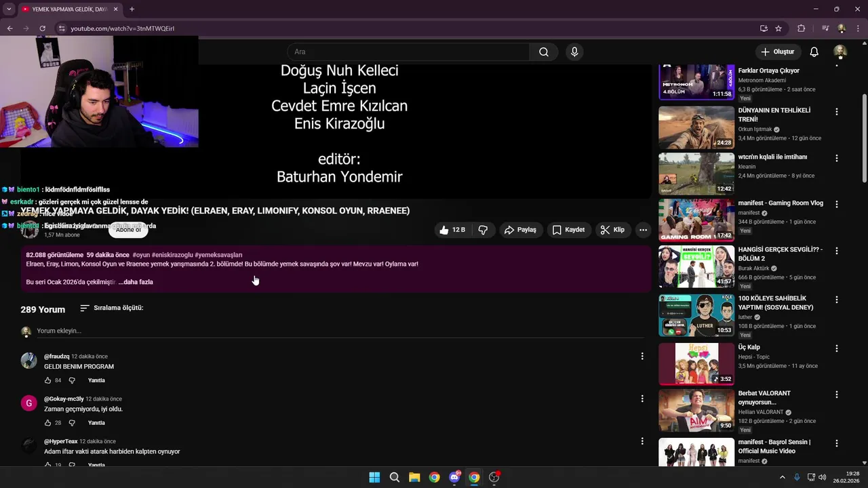
Task: Open YouTube account avatar menu
Action: pos(840,52)
